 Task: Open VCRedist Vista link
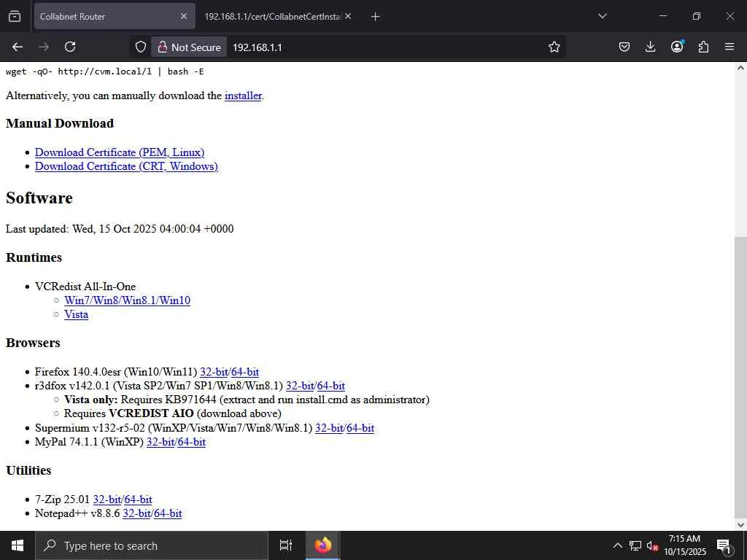(76, 314)
